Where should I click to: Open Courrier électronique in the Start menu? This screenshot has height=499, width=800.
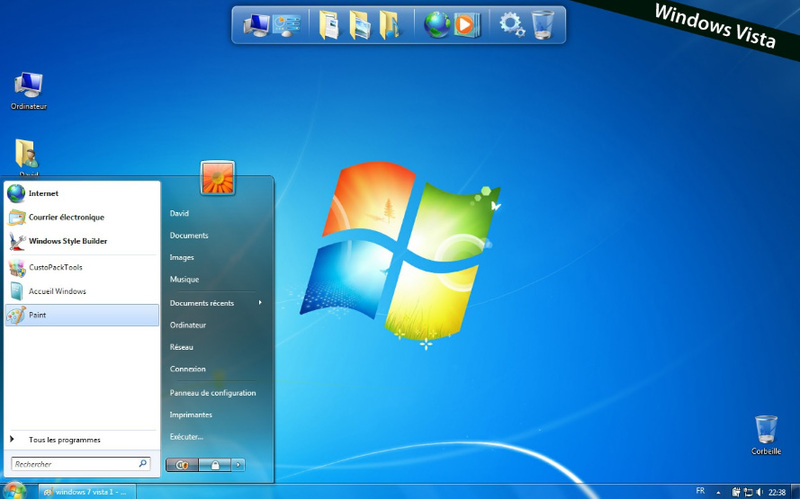[x=82, y=217]
